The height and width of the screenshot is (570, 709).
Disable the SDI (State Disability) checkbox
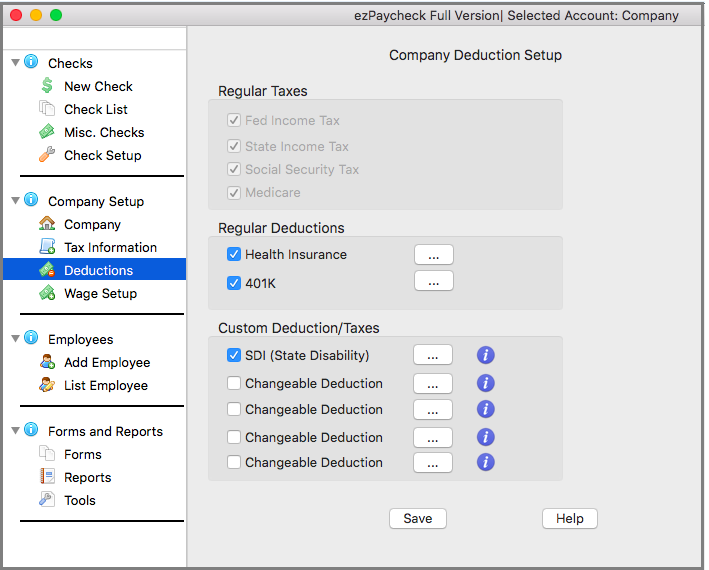coord(234,355)
